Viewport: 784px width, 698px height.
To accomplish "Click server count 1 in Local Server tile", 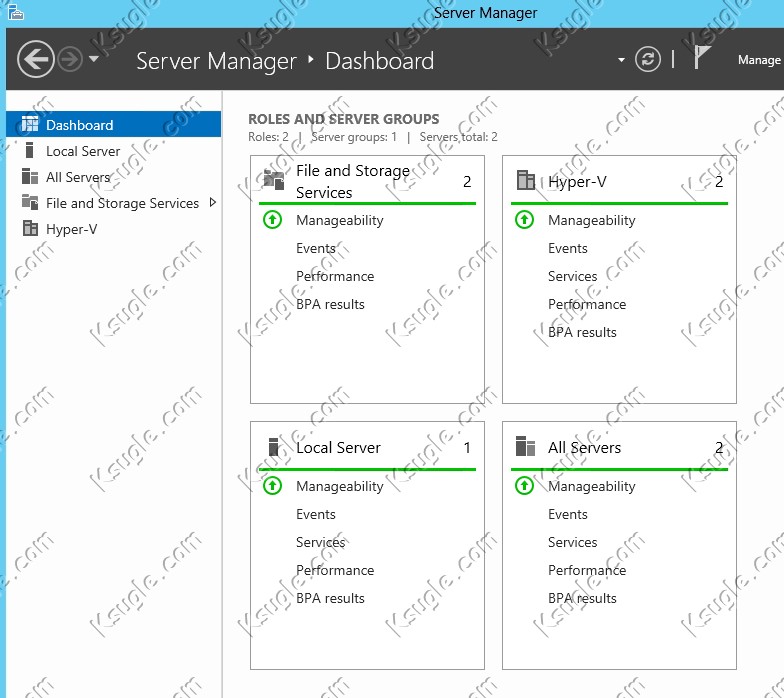I will (467, 448).
